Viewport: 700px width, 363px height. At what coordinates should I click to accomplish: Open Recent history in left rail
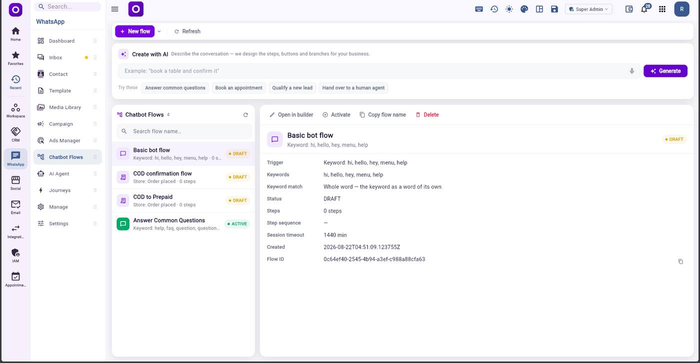click(15, 82)
